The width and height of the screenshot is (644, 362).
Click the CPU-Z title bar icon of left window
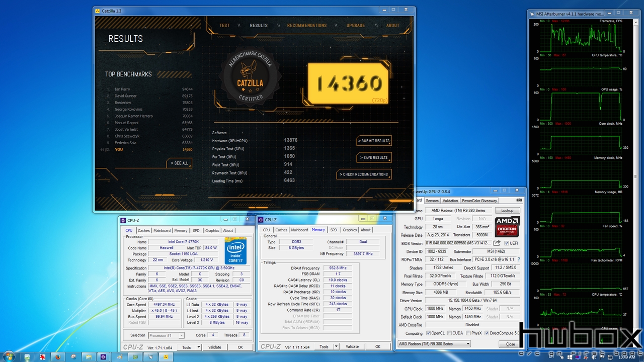124,220
